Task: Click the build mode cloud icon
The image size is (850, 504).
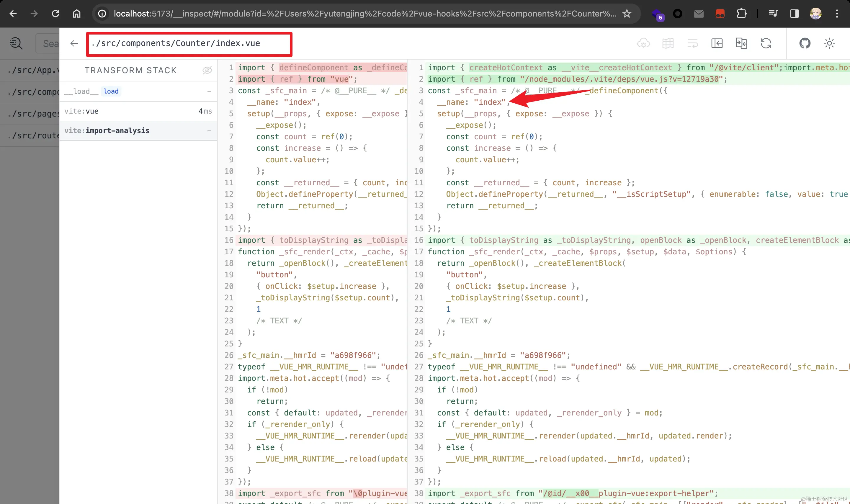Action: tap(643, 43)
